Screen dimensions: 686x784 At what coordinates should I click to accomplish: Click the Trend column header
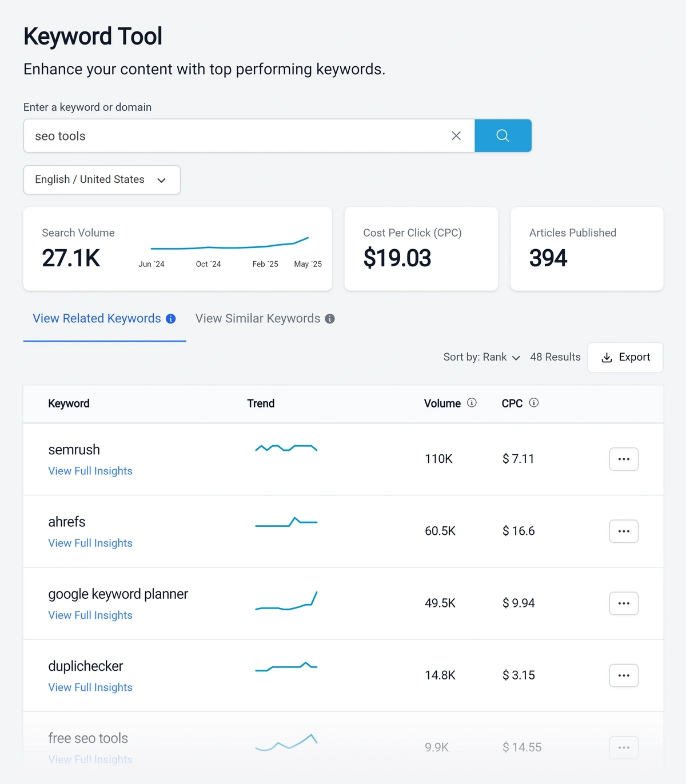(x=261, y=403)
